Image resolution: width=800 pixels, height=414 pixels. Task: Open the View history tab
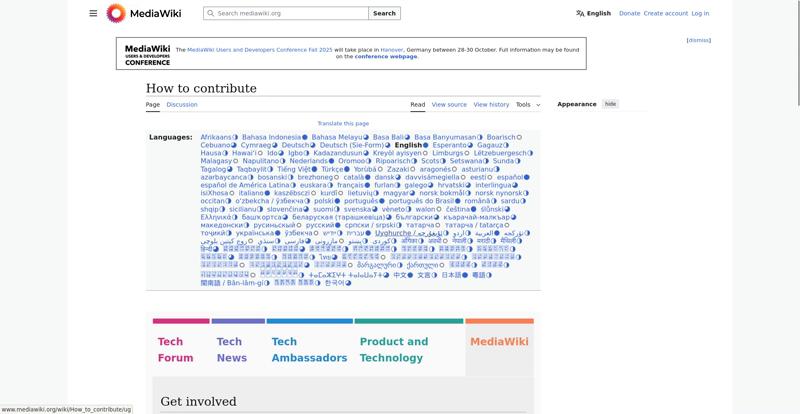(491, 104)
